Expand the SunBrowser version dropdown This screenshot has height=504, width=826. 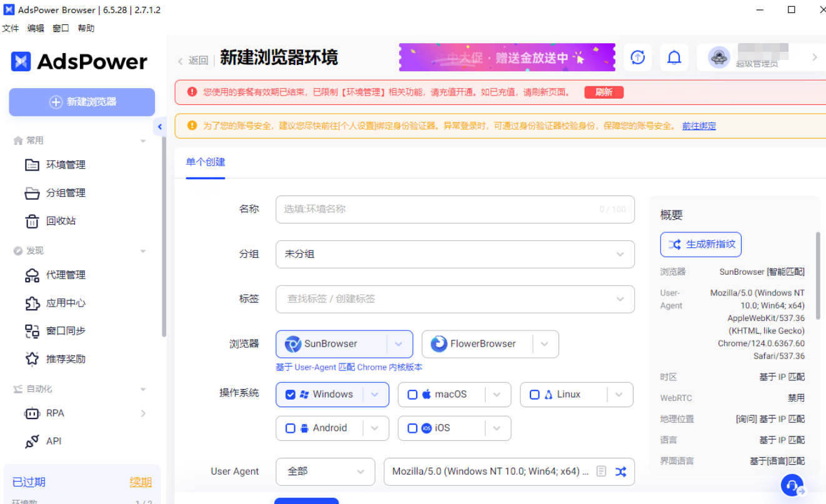[x=399, y=343]
